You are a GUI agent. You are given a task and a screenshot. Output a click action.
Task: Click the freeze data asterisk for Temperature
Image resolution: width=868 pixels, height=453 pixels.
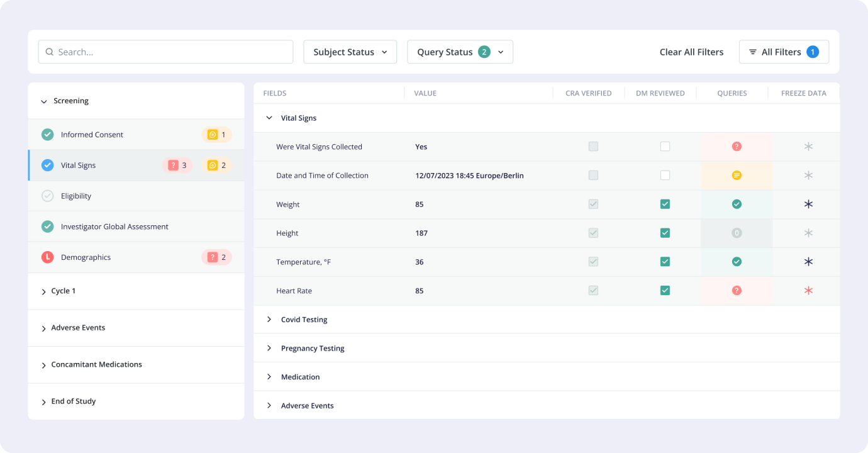(808, 262)
